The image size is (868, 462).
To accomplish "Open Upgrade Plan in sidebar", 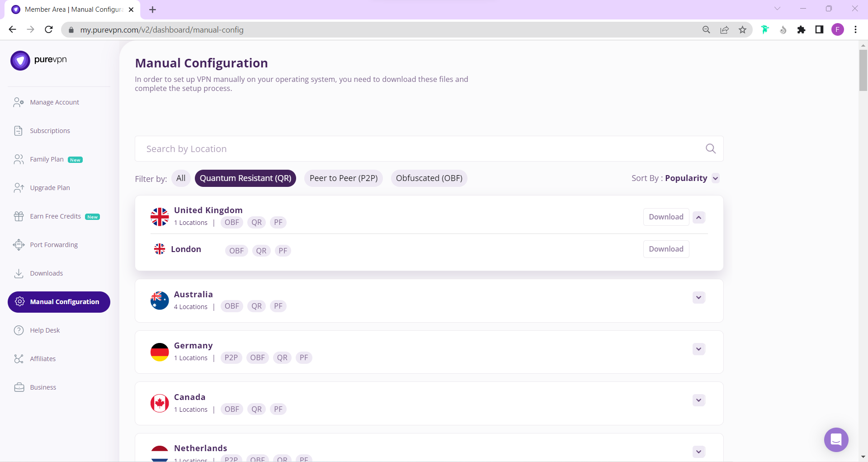I will [x=50, y=188].
